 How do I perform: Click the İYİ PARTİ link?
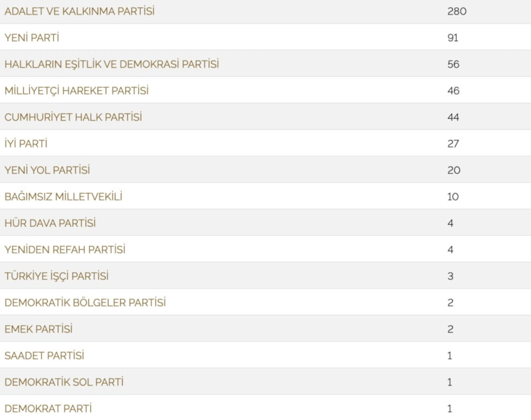[26, 144]
